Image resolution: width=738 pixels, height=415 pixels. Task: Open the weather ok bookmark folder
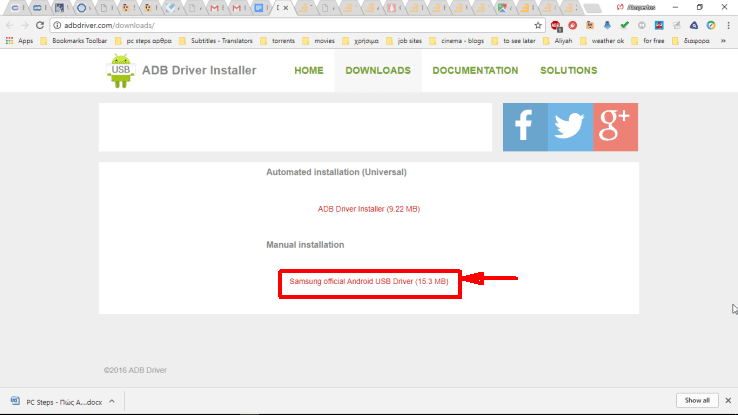(x=602, y=41)
